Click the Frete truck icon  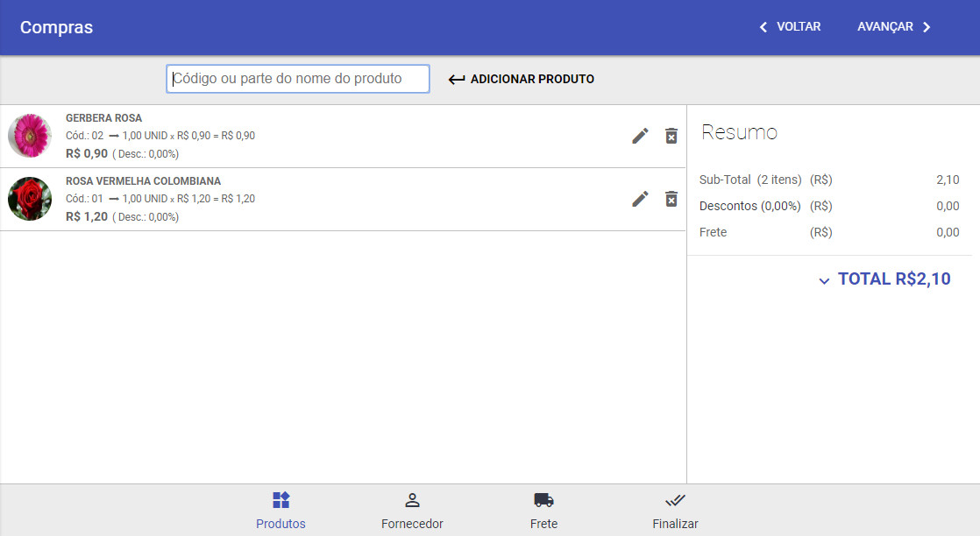pos(543,500)
